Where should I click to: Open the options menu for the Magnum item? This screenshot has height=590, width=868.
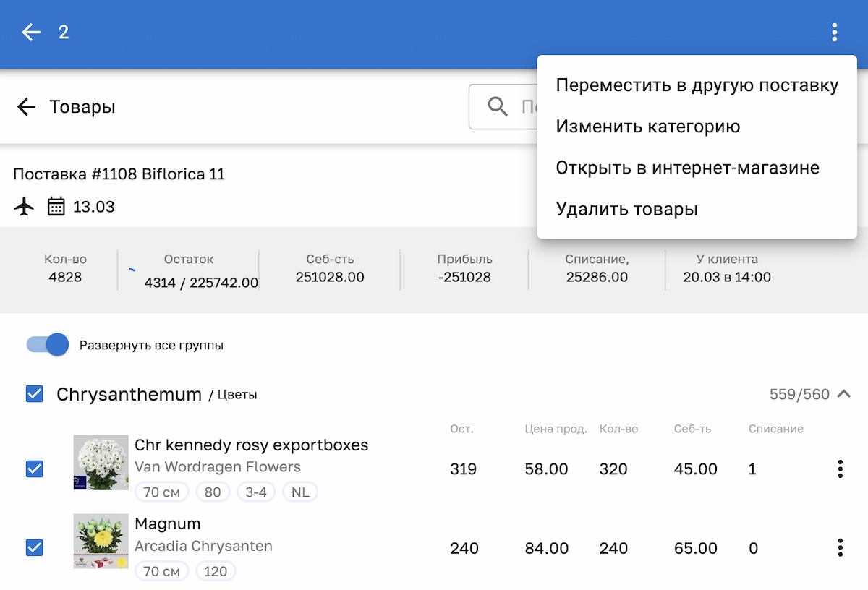[841, 547]
